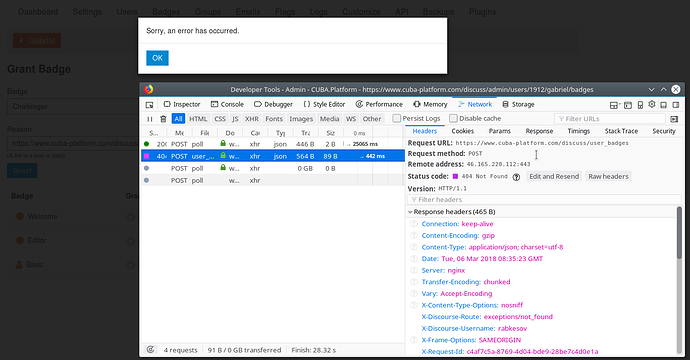This screenshot has height=360, width=690.
Task: Click help icon beside X-Frame-Options header
Action: (x=414, y=340)
